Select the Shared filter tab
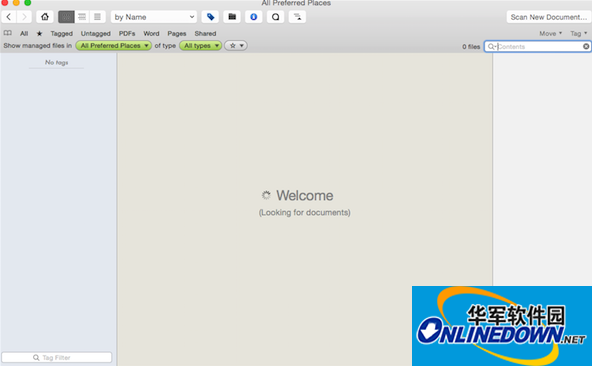 [x=205, y=34]
